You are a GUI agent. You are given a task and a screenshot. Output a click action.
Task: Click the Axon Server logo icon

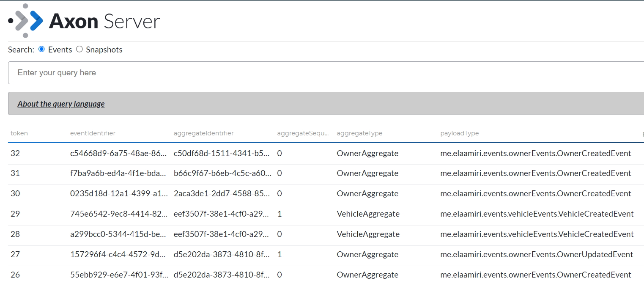pyautogui.click(x=26, y=20)
